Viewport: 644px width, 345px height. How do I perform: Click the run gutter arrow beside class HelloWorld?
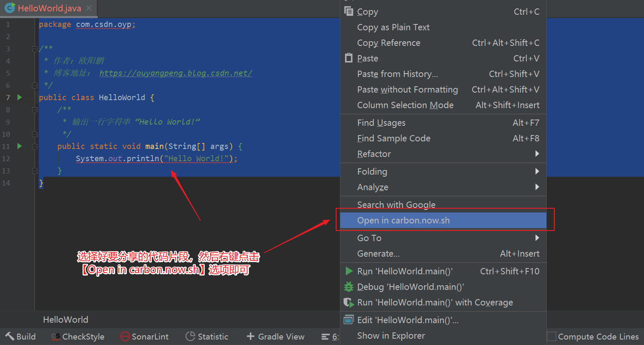(x=19, y=97)
